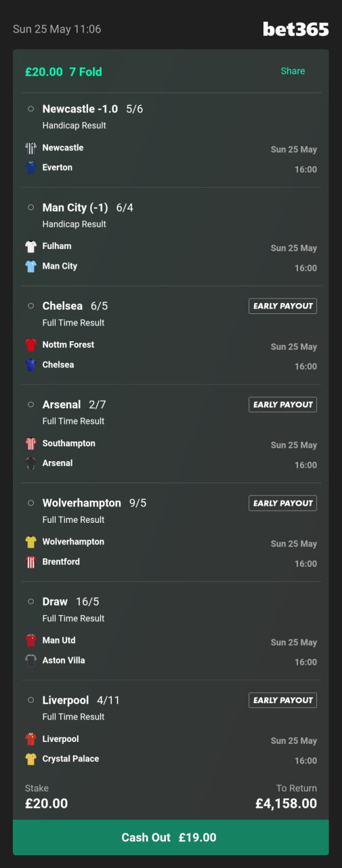Image resolution: width=342 pixels, height=868 pixels.
Task: Click the Southampton striped shirt icon
Action: 30,444
